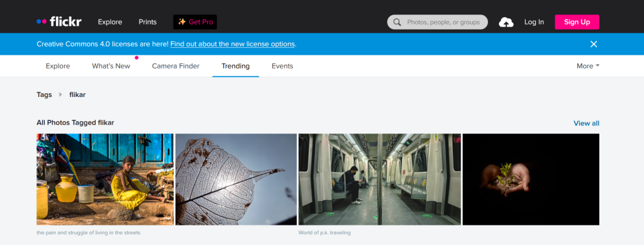
Task: Click caption 'the pain and struggle of living in the streets'
Action: pyautogui.click(x=88, y=232)
